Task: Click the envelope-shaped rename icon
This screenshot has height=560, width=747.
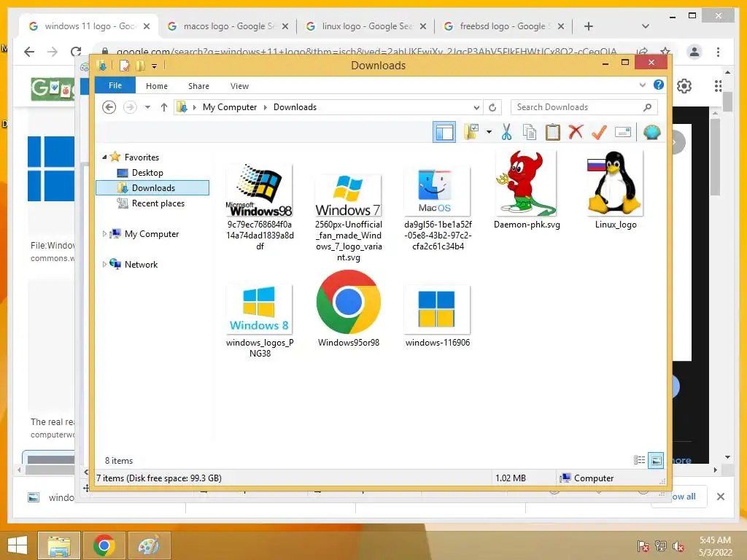Action: [x=623, y=132]
